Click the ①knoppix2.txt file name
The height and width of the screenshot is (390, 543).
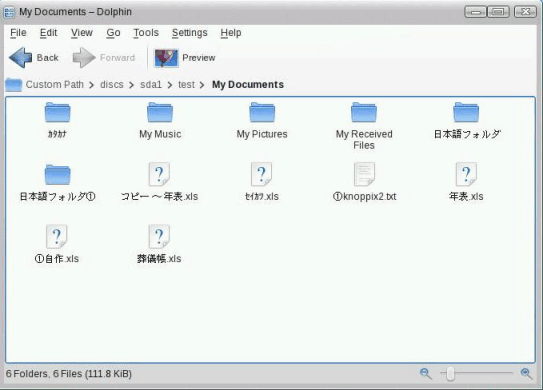coord(364,196)
